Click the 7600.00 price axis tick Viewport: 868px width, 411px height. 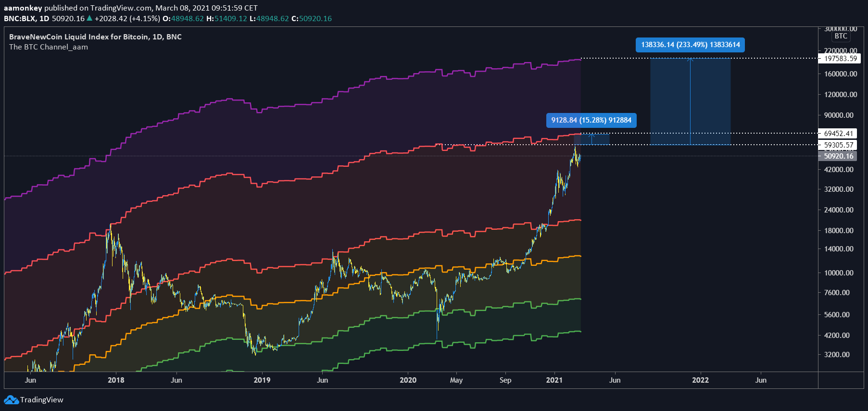tap(837, 293)
